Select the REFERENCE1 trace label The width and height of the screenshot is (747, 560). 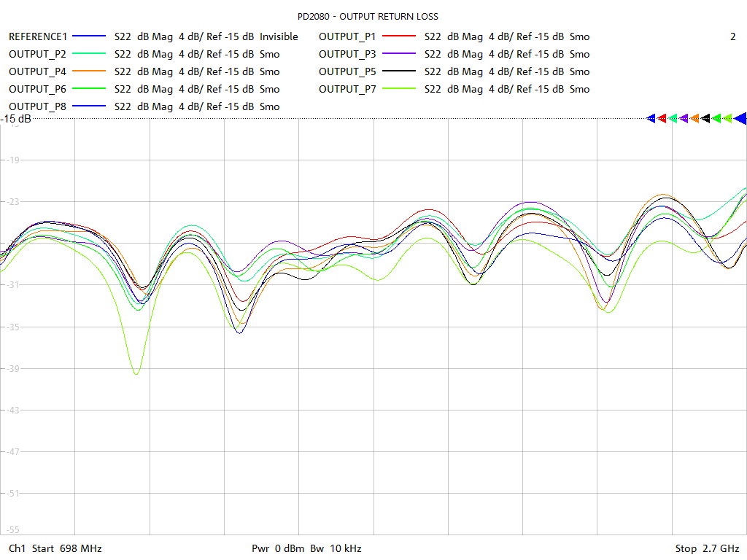38,36
